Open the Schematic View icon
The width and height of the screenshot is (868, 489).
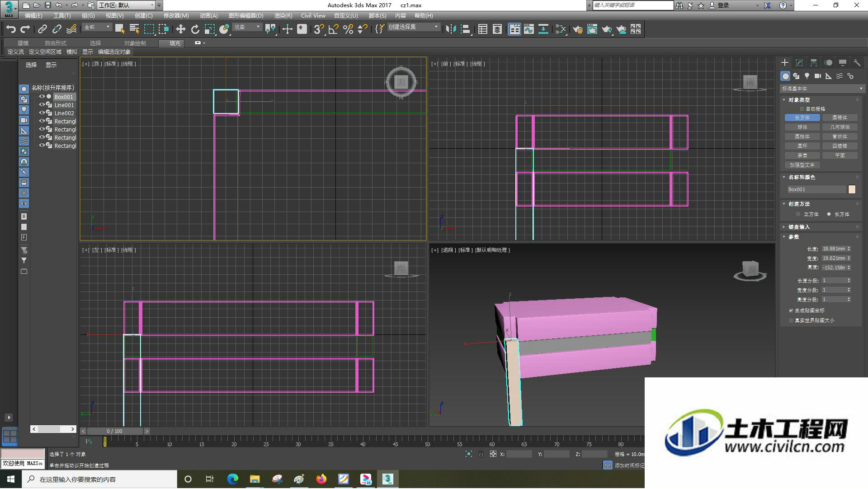[543, 29]
